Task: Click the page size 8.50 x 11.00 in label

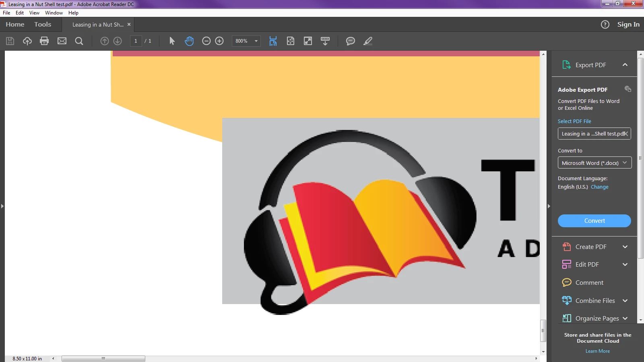Action: tap(27, 359)
